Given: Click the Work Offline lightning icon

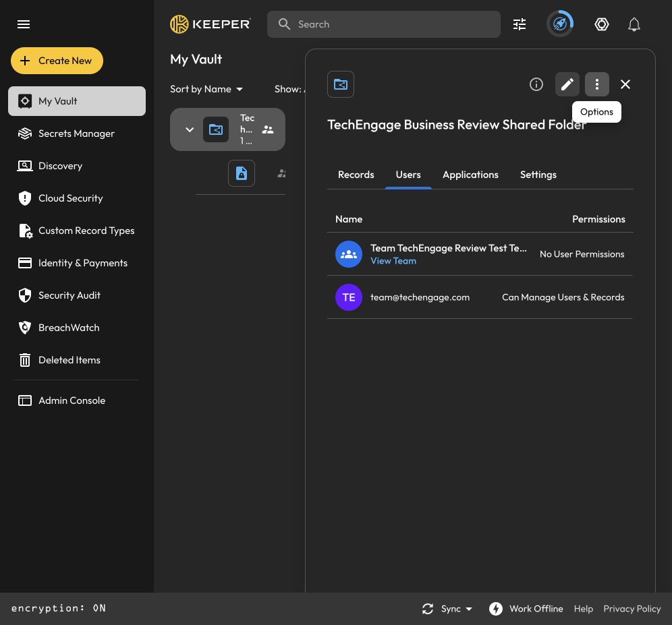Looking at the screenshot, I should [496, 609].
